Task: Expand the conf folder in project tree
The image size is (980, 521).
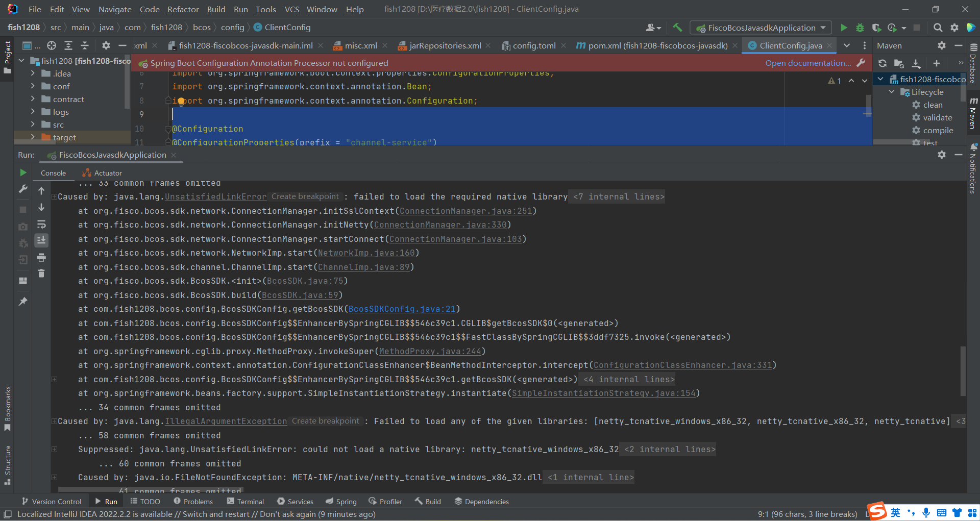Action: [x=33, y=86]
